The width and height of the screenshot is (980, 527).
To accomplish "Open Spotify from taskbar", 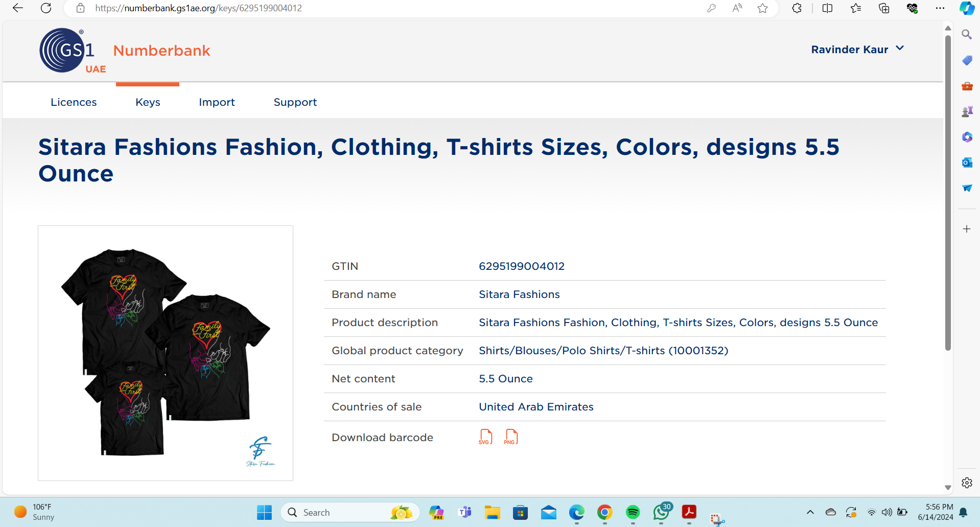I will pos(633,512).
